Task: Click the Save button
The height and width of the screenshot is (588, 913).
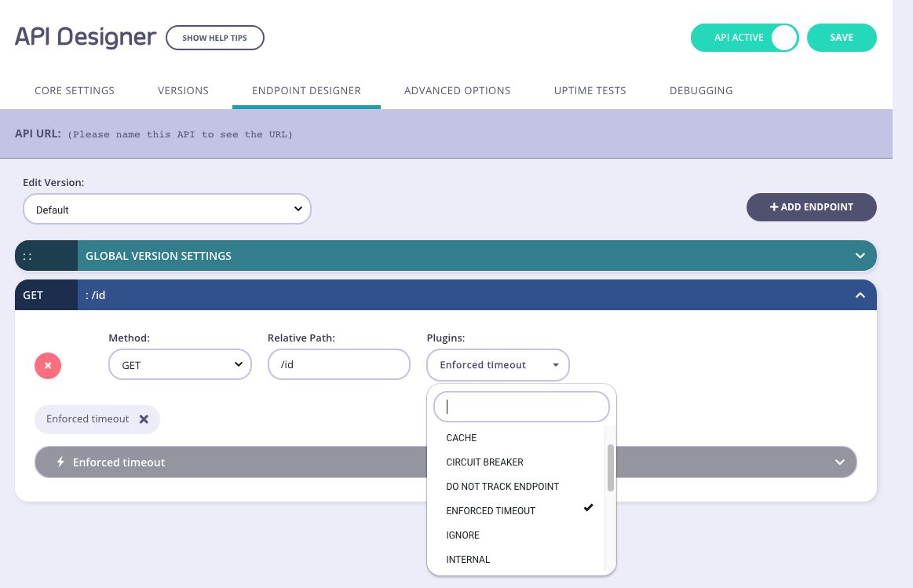Action: pyautogui.click(x=842, y=37)
